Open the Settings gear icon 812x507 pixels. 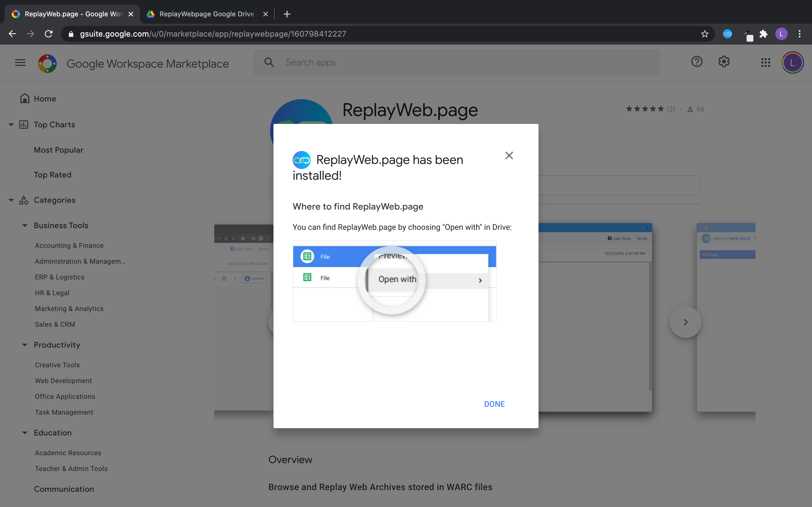point(724,62)
